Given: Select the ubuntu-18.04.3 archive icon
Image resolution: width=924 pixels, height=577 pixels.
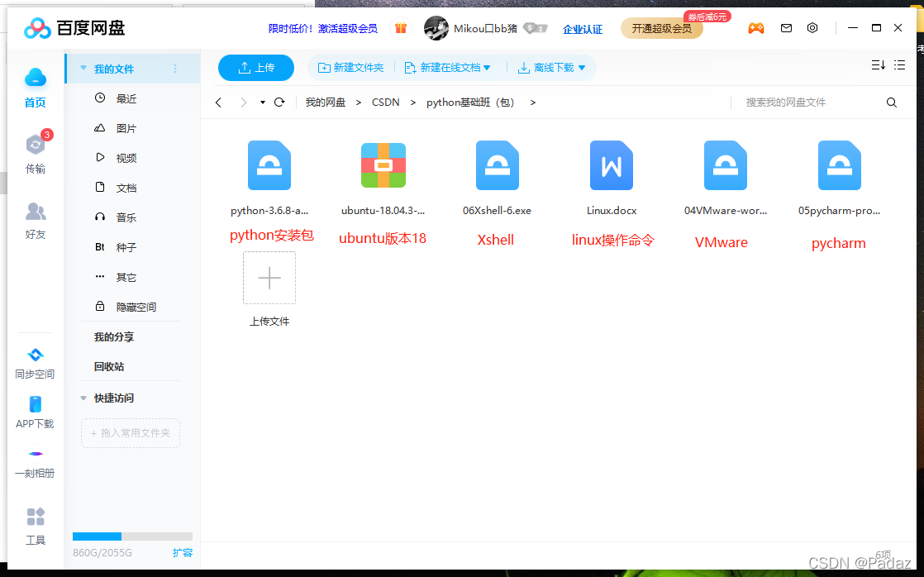Looking at the screenshot, I should pos(383,165).
